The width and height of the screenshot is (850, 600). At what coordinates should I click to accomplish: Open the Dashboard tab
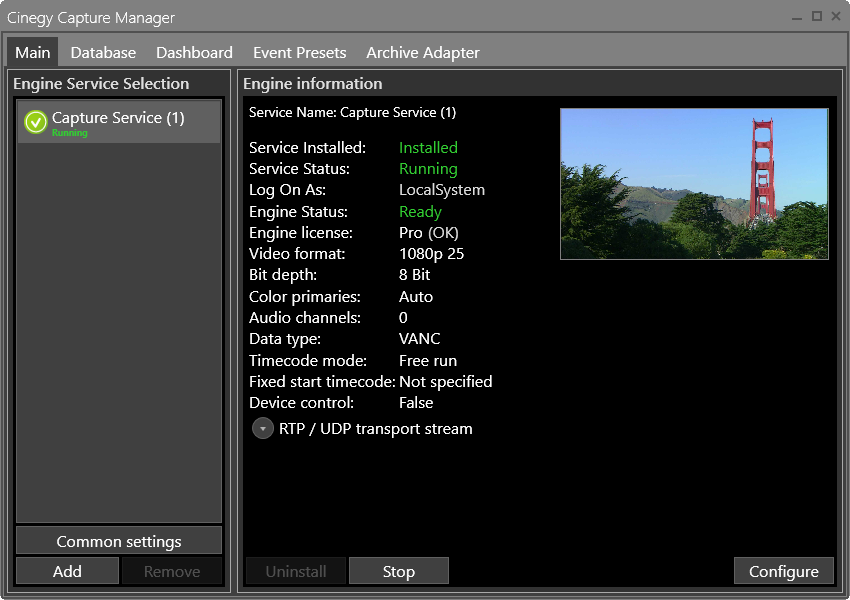[194, 53]
